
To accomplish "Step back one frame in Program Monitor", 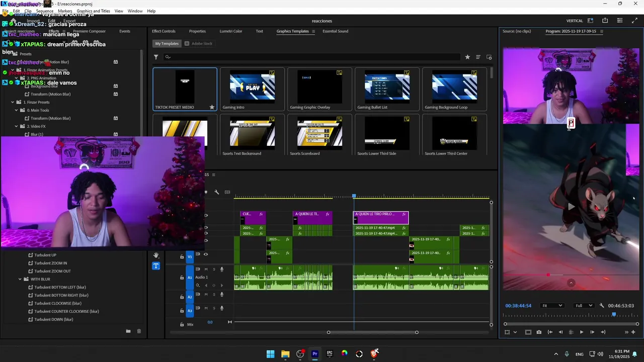I will pyautogui.click(x=560, y=332).
